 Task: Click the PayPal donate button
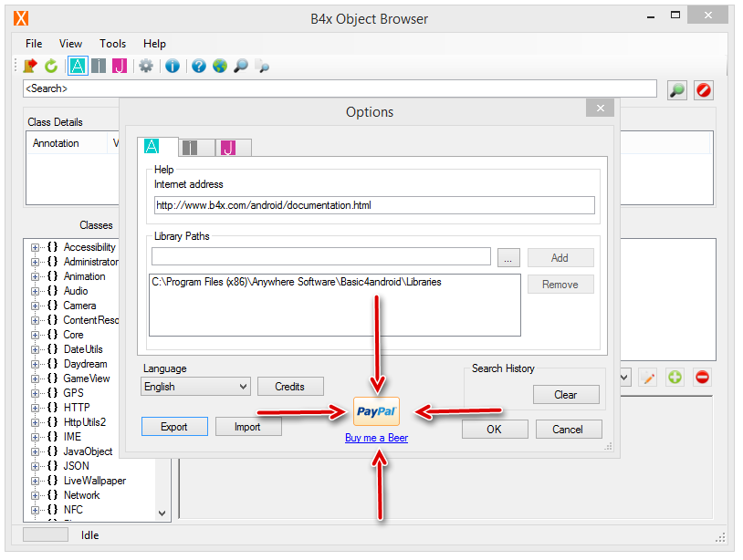[377, 411]
